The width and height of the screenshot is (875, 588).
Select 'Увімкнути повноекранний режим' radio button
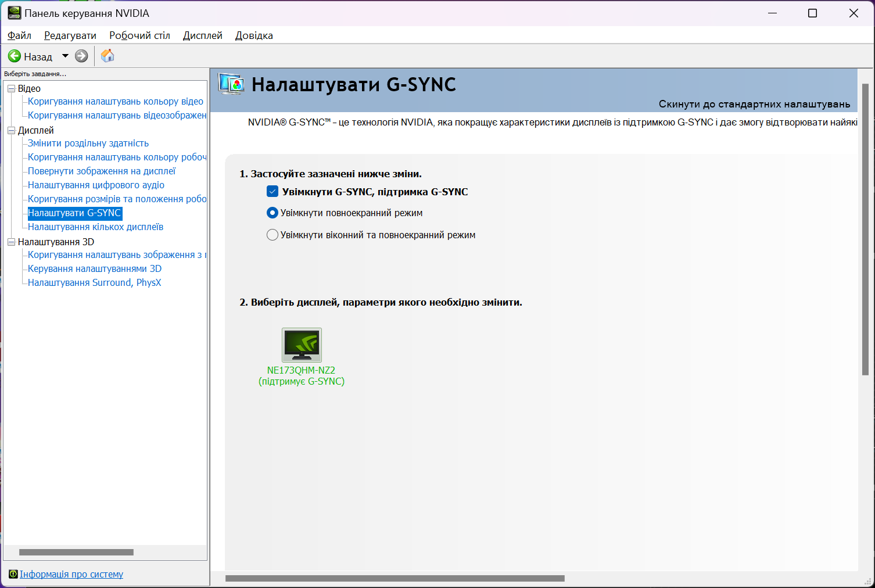click(x=272, y=213)
